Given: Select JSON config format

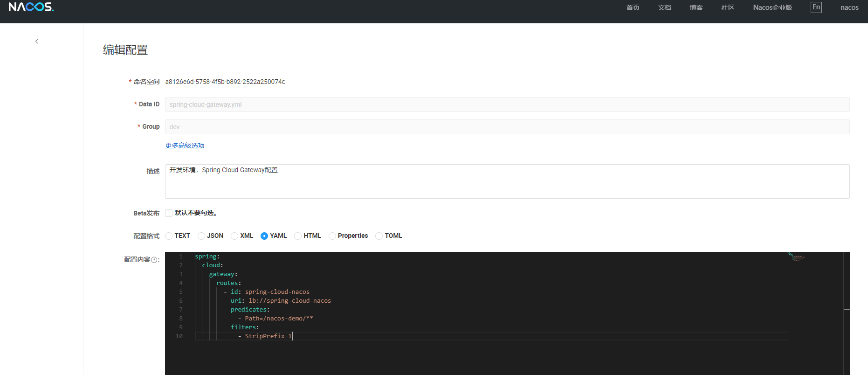Looking at the screenshot, I should tap(201, 236).
